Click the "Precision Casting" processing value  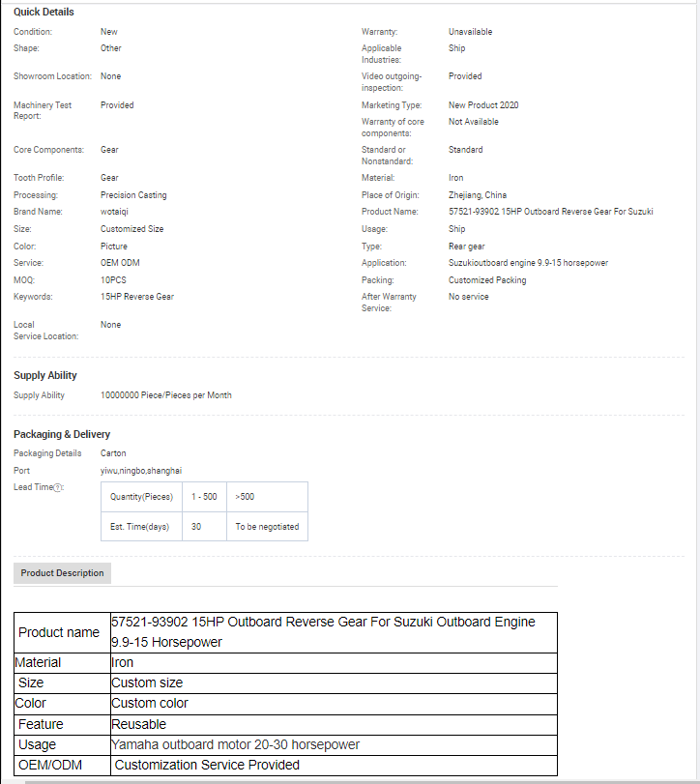click(x=133, y=195)
